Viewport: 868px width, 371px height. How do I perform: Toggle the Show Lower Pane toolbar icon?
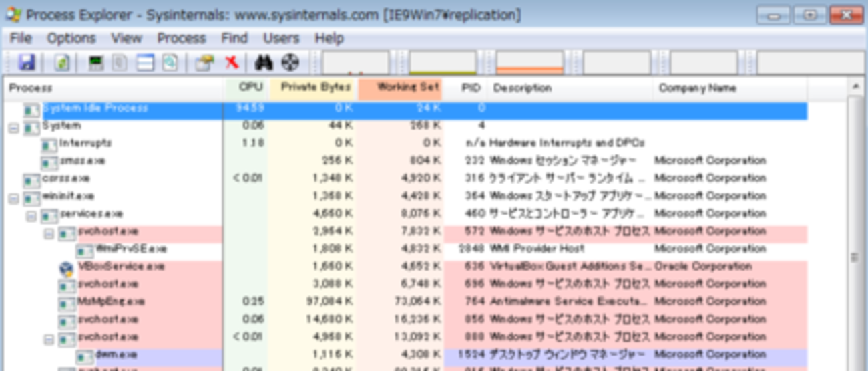pos(146,63)
